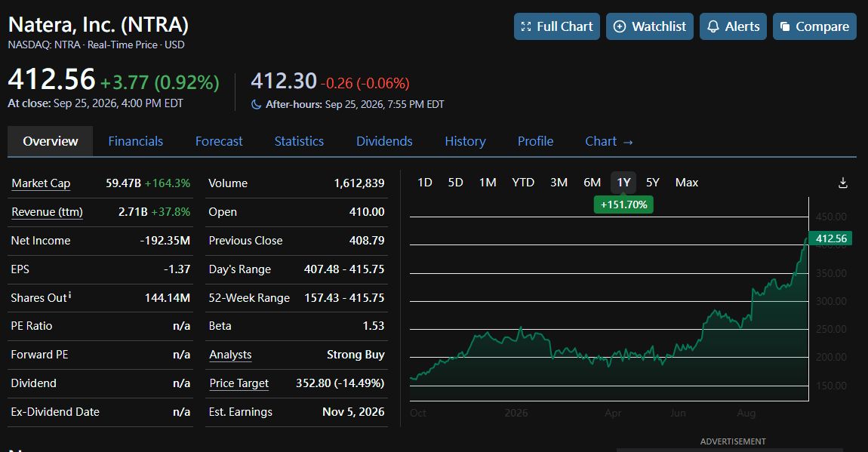The width and height of the screenshot is (868, 452).
Task: Open the Compare tool
Action: pyautogui.click(x=814, y=26)
